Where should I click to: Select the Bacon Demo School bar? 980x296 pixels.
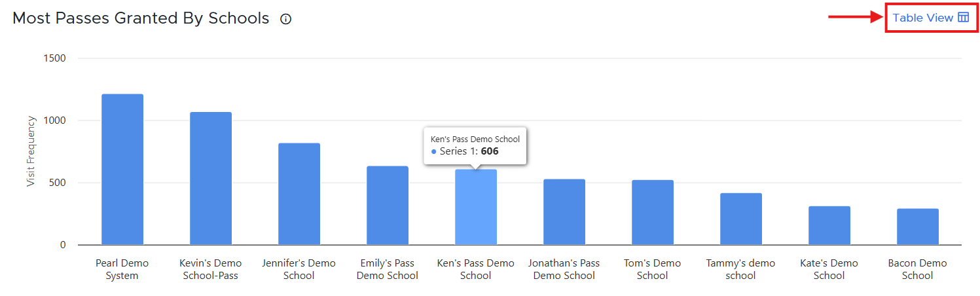tap(918, 227)
